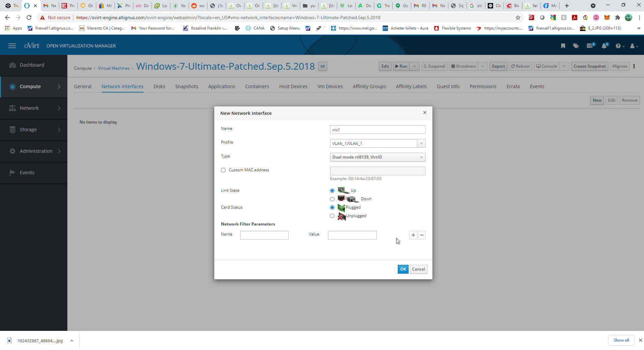This screenshot has height=350, width=644.
Task: Click the hamburger menu icon
Action: (x=12, y=46)
